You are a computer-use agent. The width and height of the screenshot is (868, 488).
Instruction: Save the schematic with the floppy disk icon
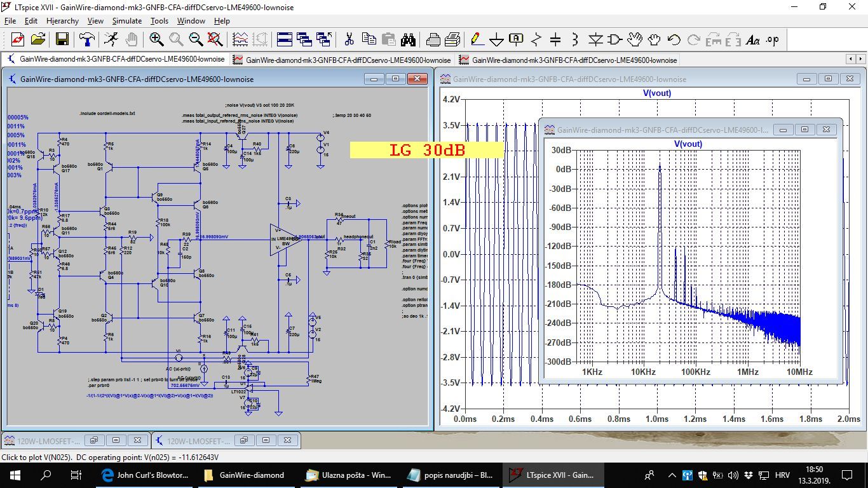click(62, 39)
